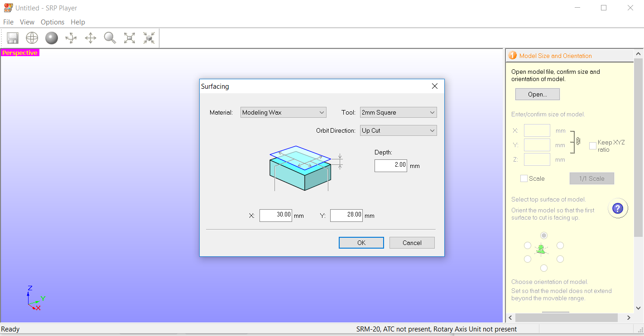Click the orange step 1 number icon
This screenshot has height=336, width=644.
point(513,56)
